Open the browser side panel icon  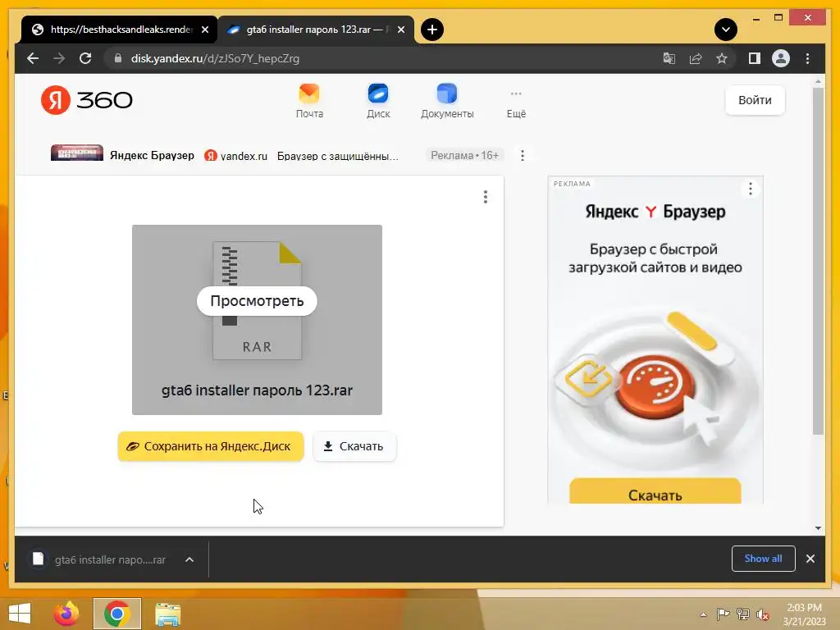click(x=755, y=58)
